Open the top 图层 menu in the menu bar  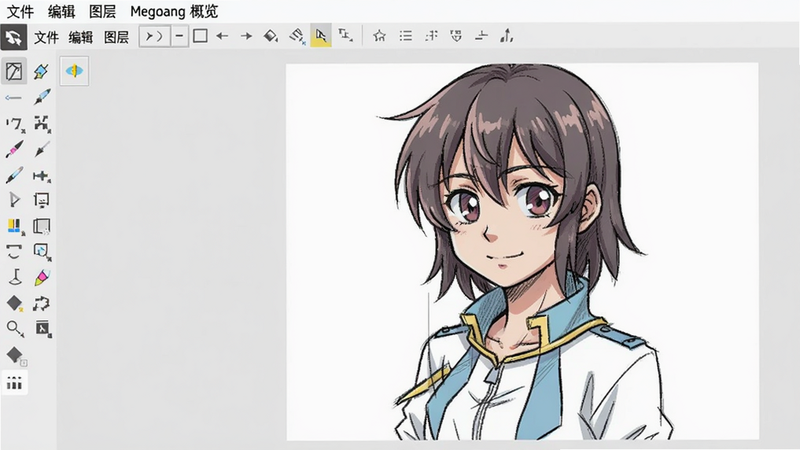102,11
